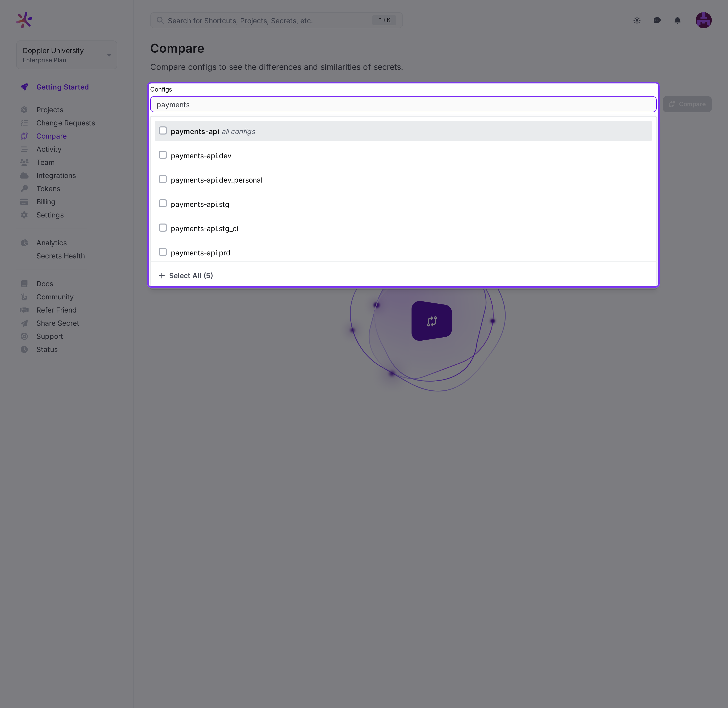Select payments-api.dev_personal label text
This screenshot has width=728, height=708.
pos(216,180)
